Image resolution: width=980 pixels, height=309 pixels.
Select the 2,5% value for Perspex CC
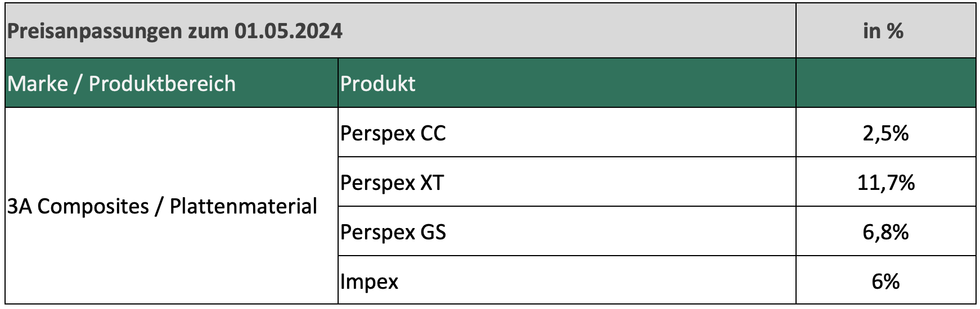pos(885,133)
